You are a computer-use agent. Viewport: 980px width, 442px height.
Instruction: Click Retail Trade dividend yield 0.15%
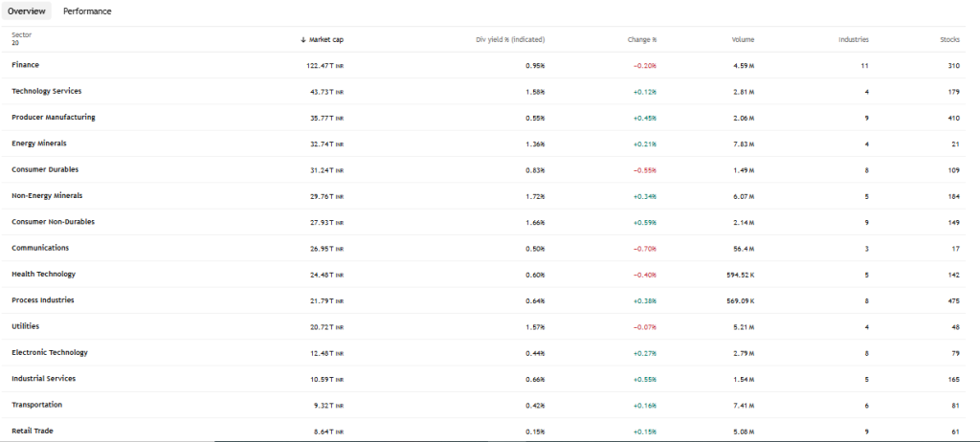pyautogui.click(x=535, y=432)
